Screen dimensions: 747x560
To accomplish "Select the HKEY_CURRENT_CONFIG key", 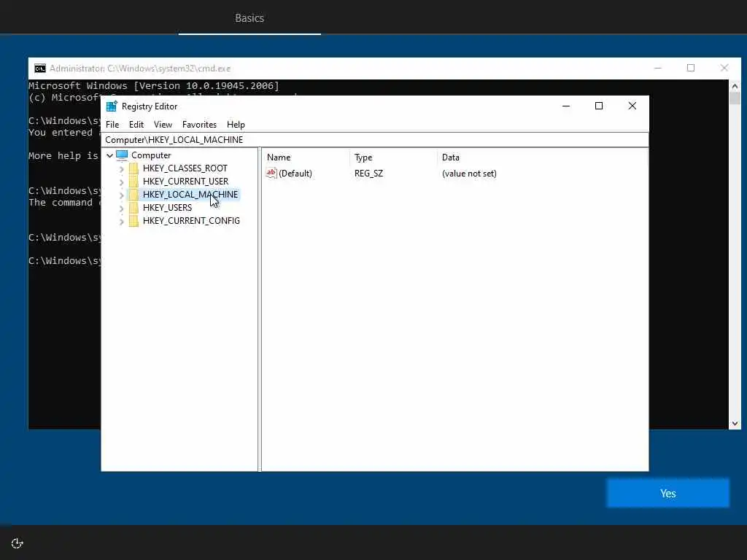I will click(191, 221).
